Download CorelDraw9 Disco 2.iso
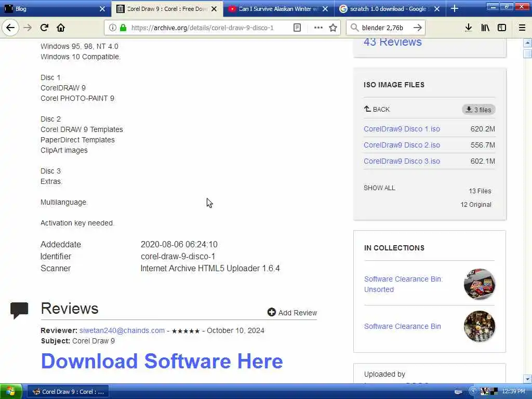 [402, 145]
